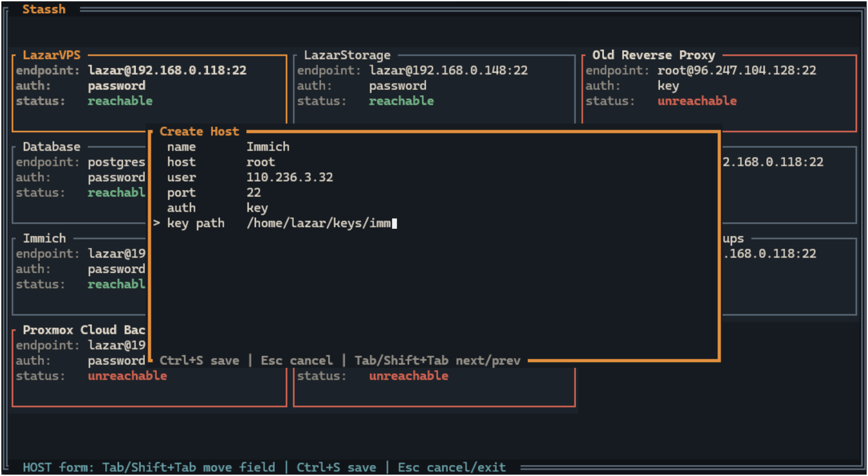Click the Stassh title bar label

tap(44, 9)
